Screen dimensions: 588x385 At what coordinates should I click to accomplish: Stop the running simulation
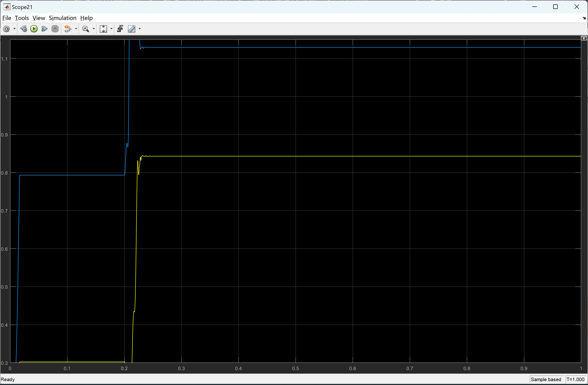55,29
